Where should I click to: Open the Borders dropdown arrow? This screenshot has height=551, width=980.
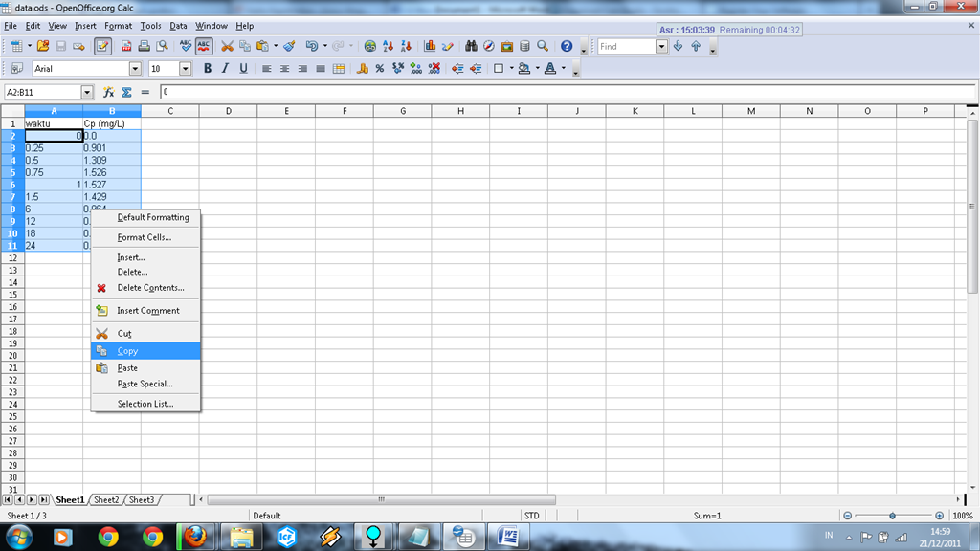coord(511,69)
